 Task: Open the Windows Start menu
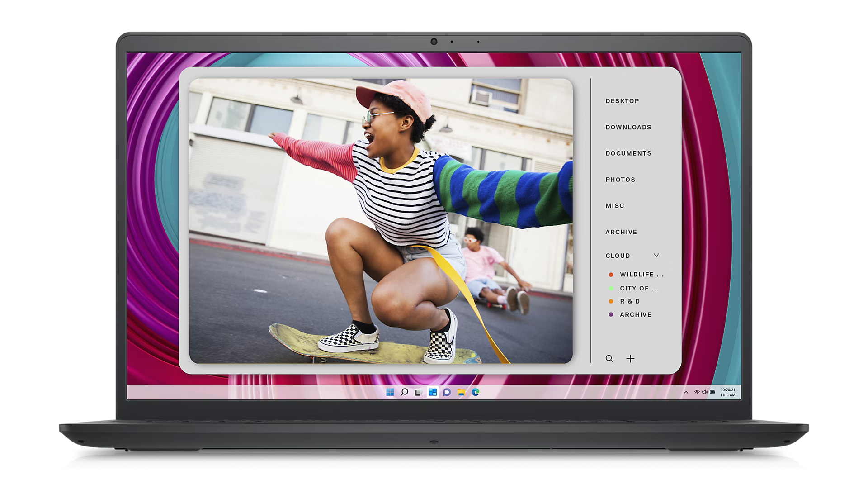(x=390, y=392)
